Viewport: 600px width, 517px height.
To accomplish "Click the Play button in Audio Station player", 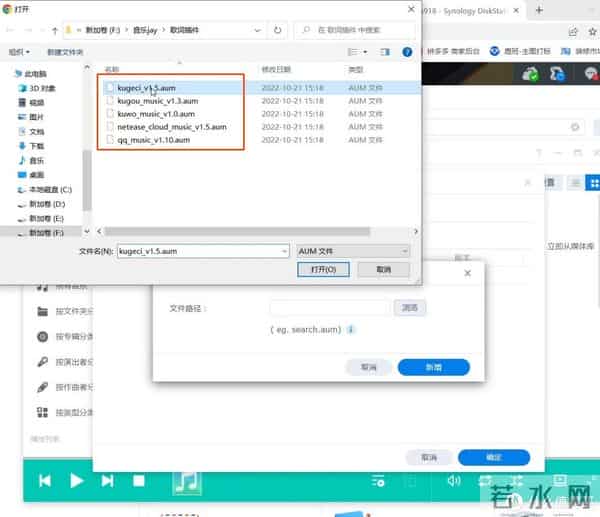I will (77, 481).
